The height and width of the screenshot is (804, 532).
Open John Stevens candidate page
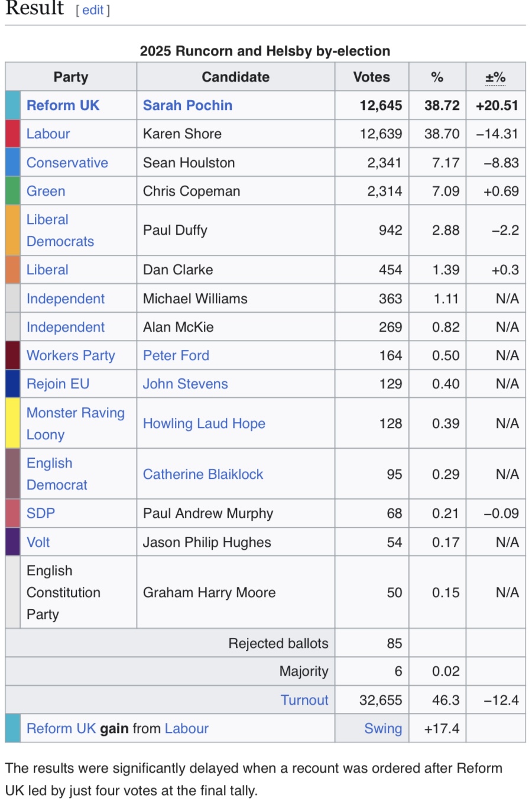point(185,384)
